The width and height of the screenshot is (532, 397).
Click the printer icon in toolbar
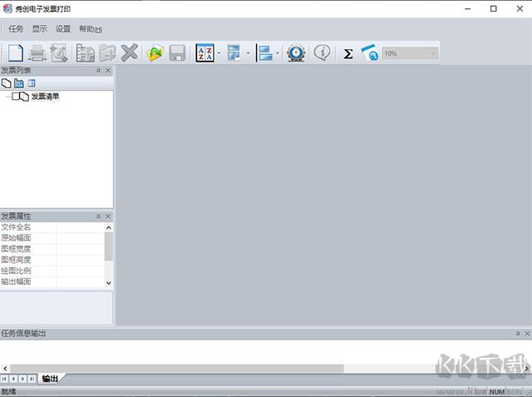[37, 53]
